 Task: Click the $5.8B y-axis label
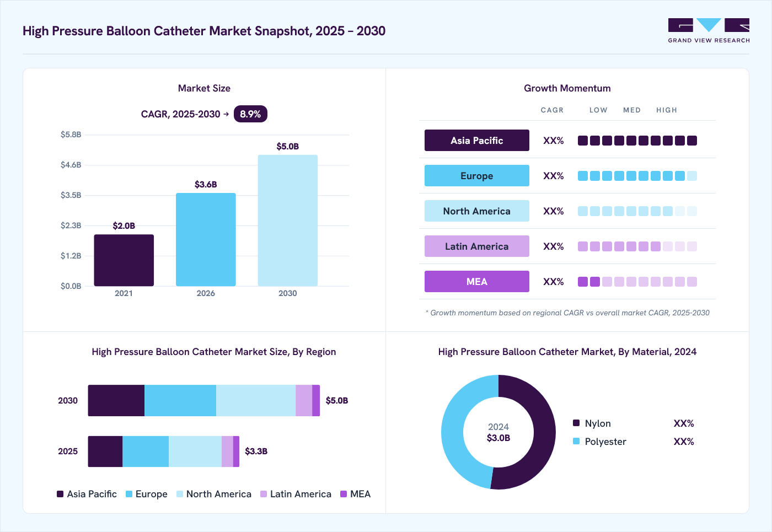(71, 135)
